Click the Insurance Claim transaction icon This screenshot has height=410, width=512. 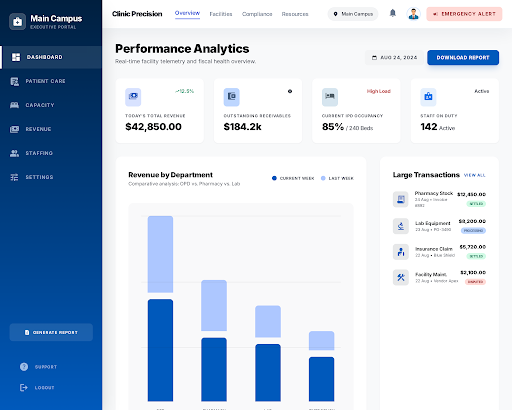[401, 252]
